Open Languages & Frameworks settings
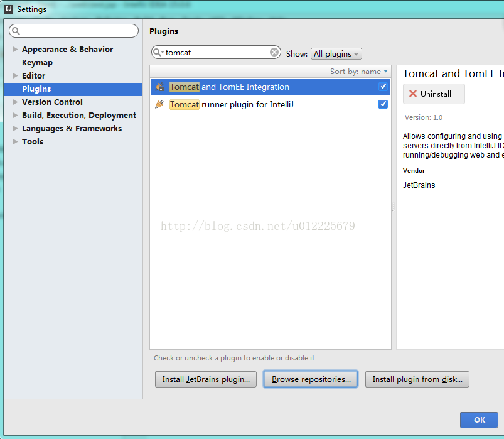This screenshot has width=504, height=439. (72, 128)
